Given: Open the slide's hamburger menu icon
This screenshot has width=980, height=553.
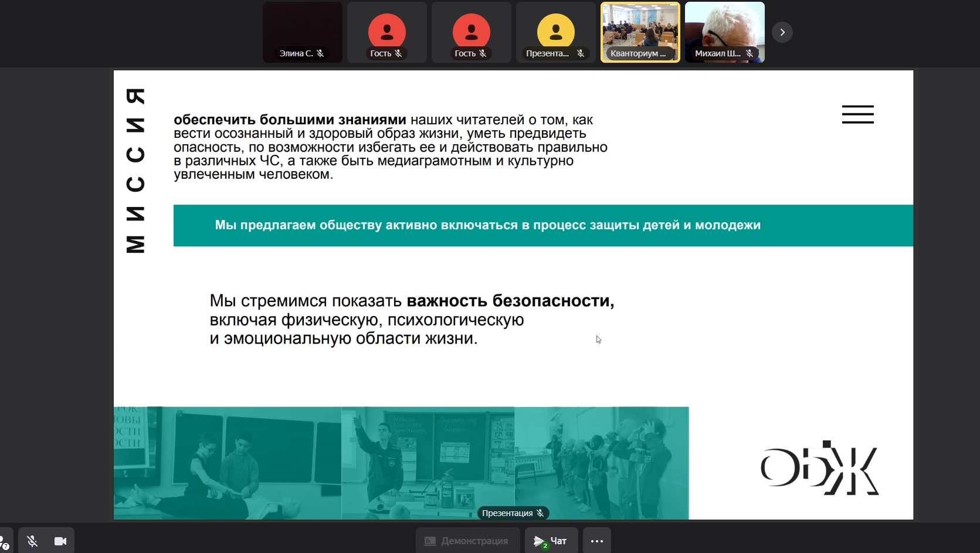Looking at the screenshot, I should tap(857, 114).
